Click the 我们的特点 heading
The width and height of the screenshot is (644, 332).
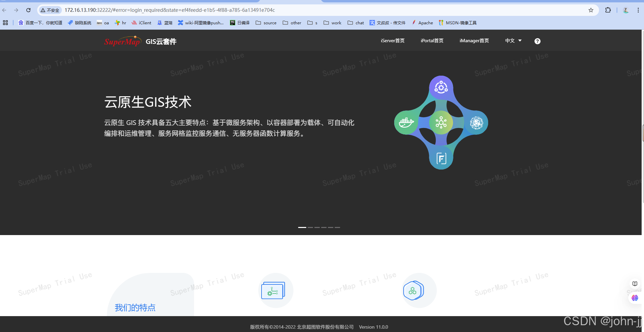pyautogui.click(x=135, y=307)
